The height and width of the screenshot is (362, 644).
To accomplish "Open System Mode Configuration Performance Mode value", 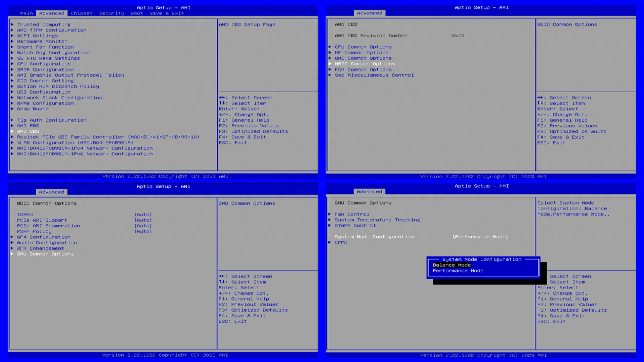I will [x=480, y=237].
